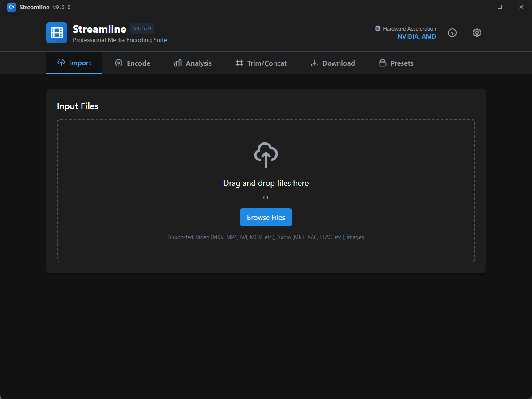Click the NVIDIA, AMD acceleration label
Image resolution: width=532 pixels, height=399 pixels.
[416, 37]
